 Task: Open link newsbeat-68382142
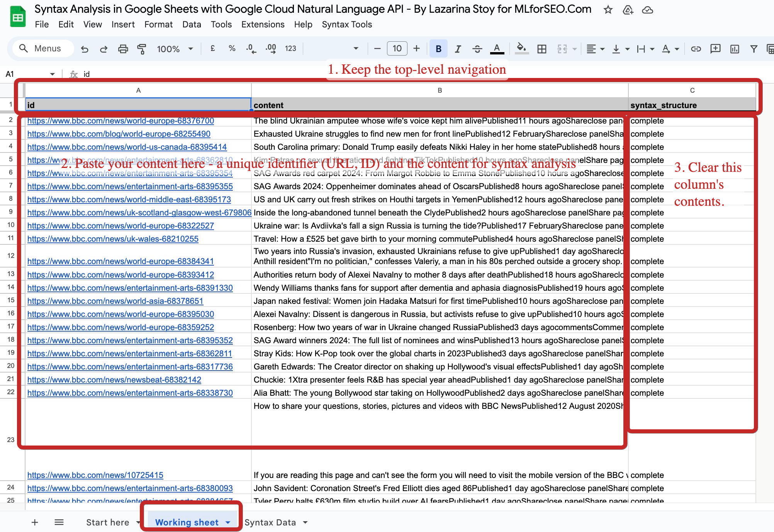[114, 380]
